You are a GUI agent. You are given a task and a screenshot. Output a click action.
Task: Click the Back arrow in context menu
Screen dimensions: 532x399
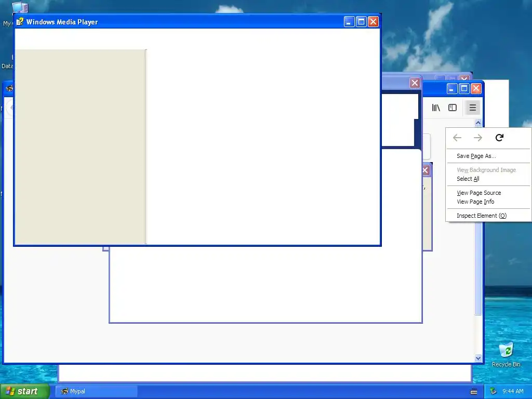(x=457, y=138)
